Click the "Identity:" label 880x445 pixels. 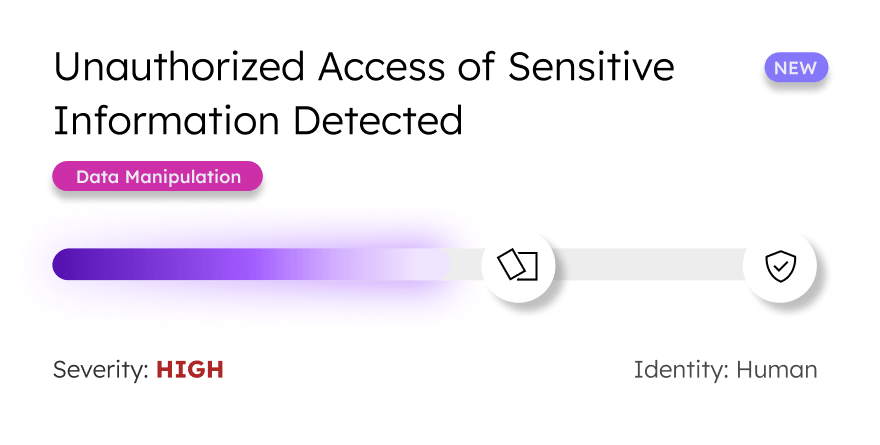(681, 370)
